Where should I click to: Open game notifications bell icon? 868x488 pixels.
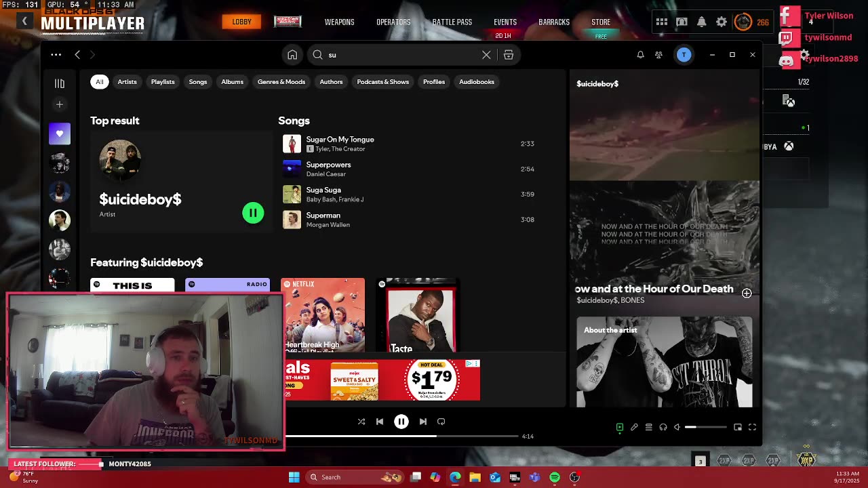click(x=702, y=22)
